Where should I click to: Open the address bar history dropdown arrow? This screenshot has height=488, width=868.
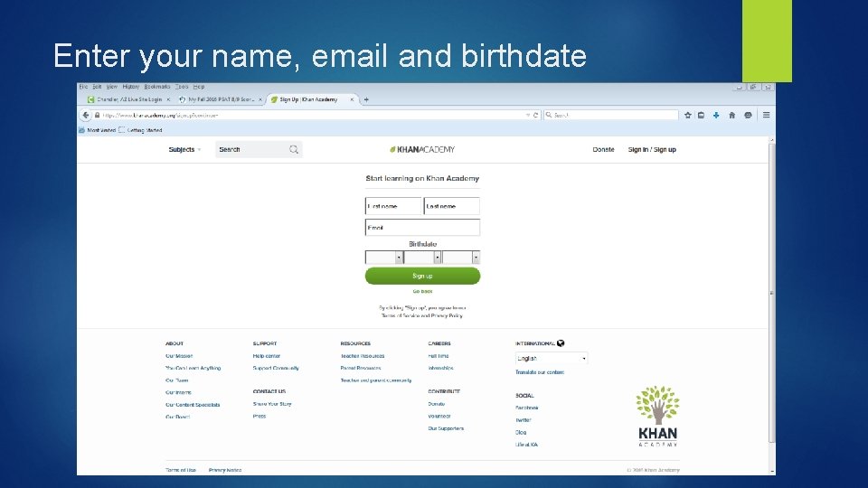point(527,115)
